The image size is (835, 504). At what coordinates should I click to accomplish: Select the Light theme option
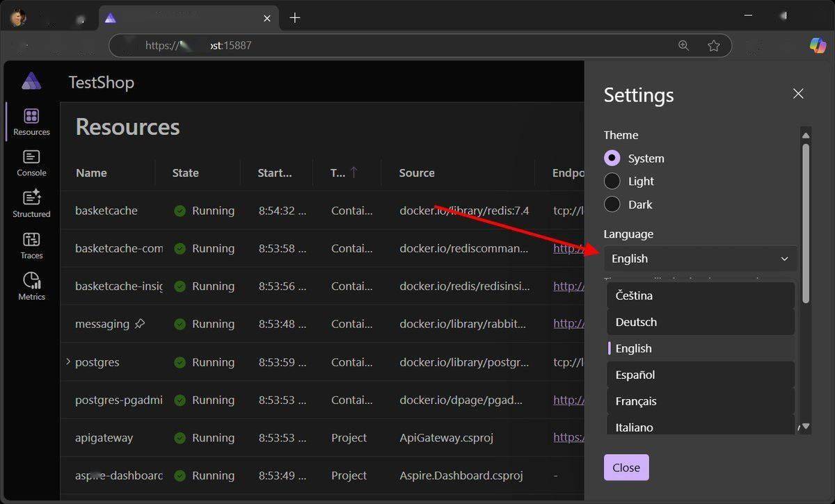point(612,181)
